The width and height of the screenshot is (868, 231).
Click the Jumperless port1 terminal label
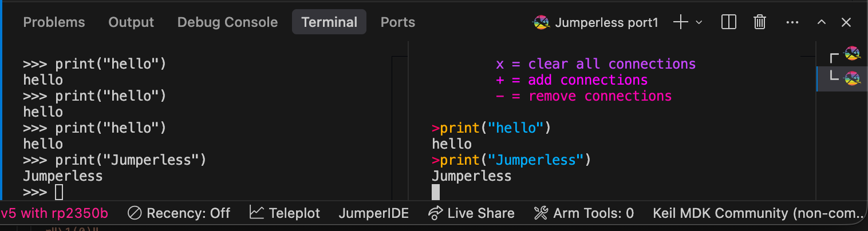(x=607, y=23)
